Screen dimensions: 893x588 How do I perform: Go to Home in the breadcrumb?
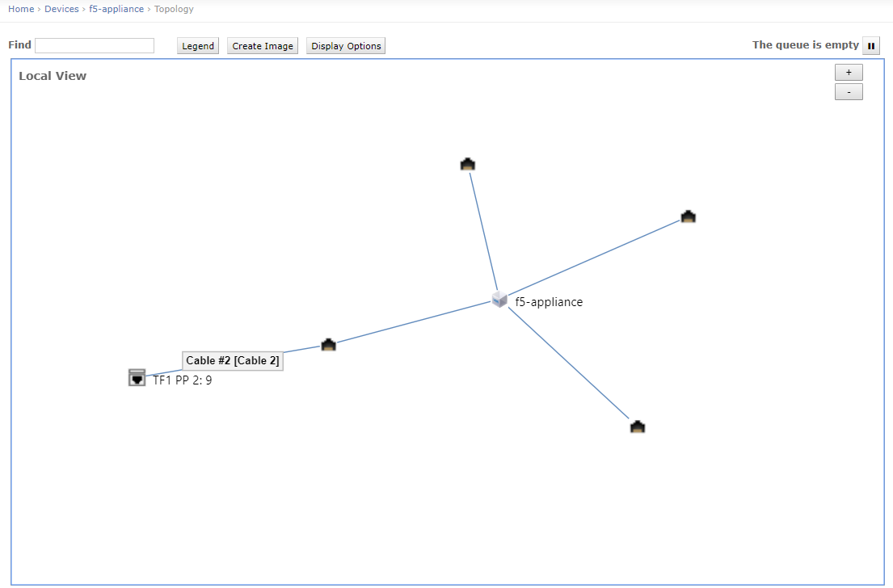pos(21,9)
